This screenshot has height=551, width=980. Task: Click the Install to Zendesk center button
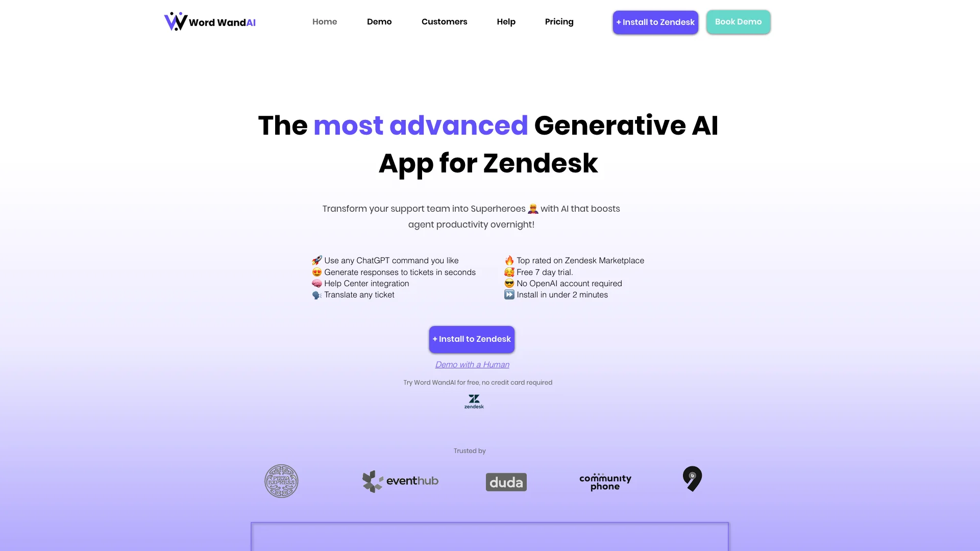(x=471, y=339)
